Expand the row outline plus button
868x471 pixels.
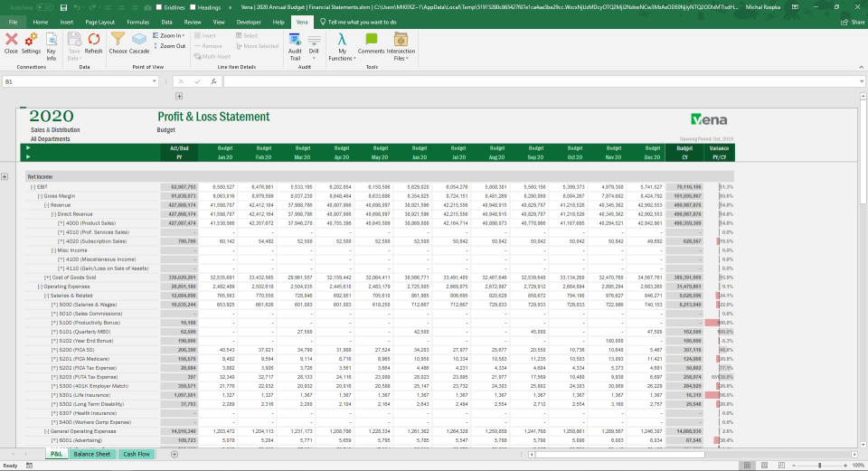click(x=6, y=176)
